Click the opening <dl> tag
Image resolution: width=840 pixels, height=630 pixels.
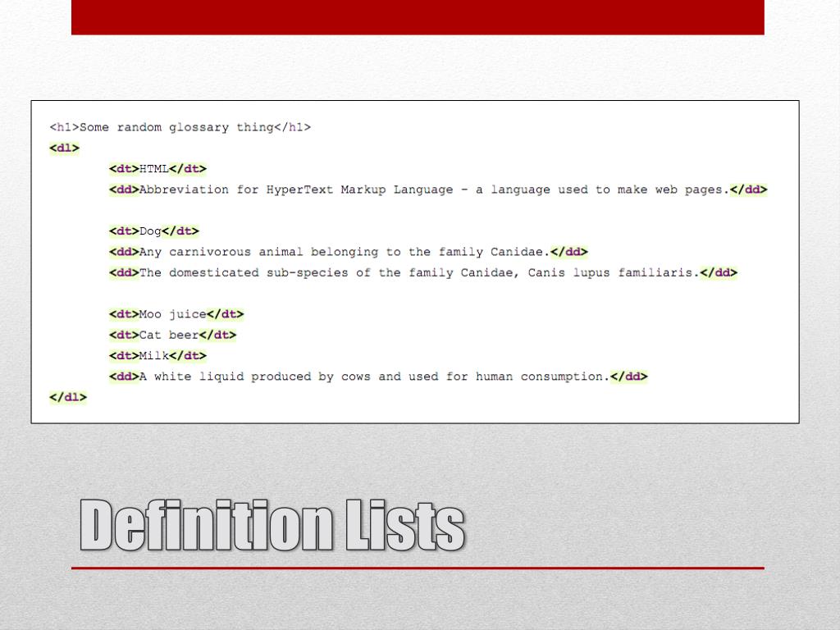tap(64, 148)
